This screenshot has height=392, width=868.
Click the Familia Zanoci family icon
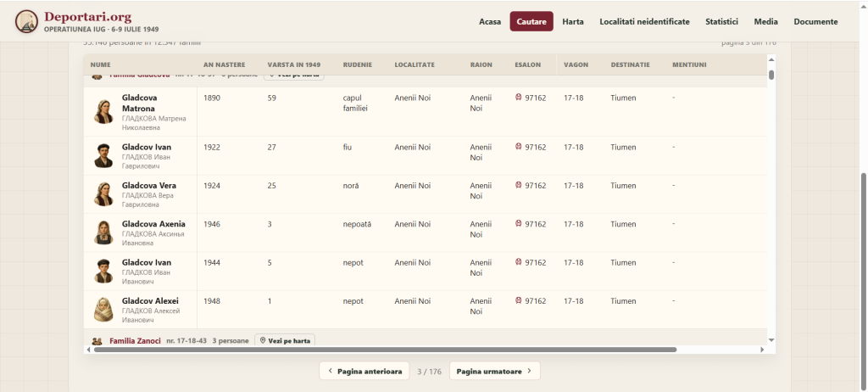pyautogui.click(x=97, y=341)
